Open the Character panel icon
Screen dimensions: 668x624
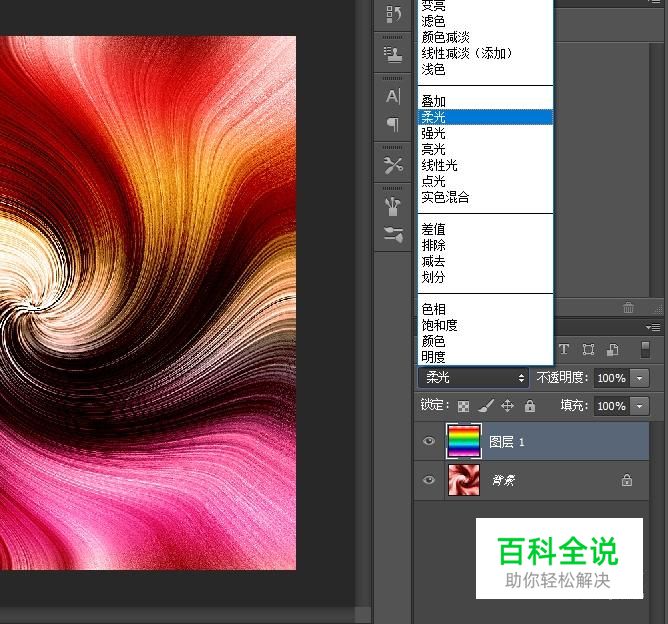pyautogui.click(x=393, y=96)
